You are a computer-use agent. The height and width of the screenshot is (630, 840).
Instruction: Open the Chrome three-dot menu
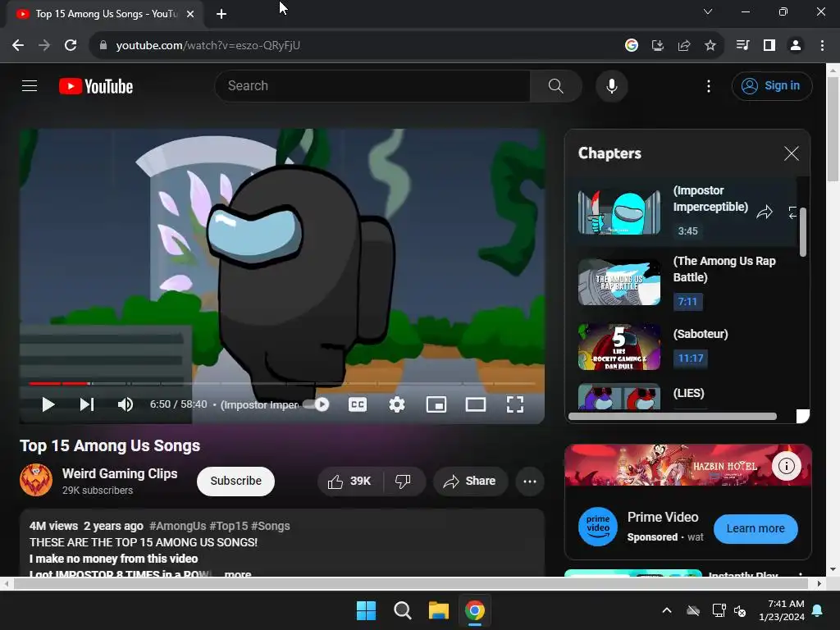click(822, 46)
